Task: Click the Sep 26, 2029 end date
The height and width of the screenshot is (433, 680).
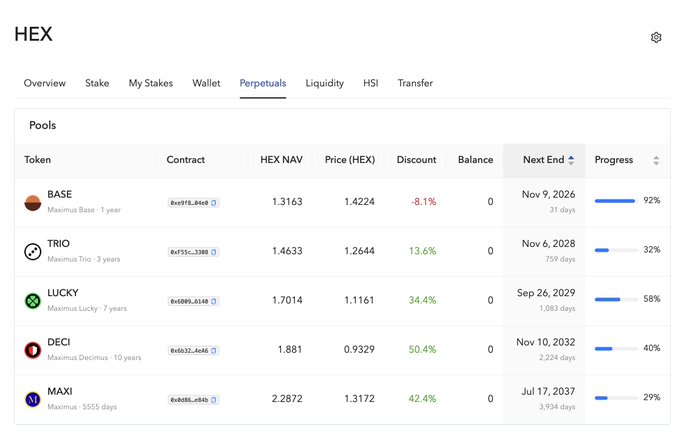Action: click(x=546, y=293)
